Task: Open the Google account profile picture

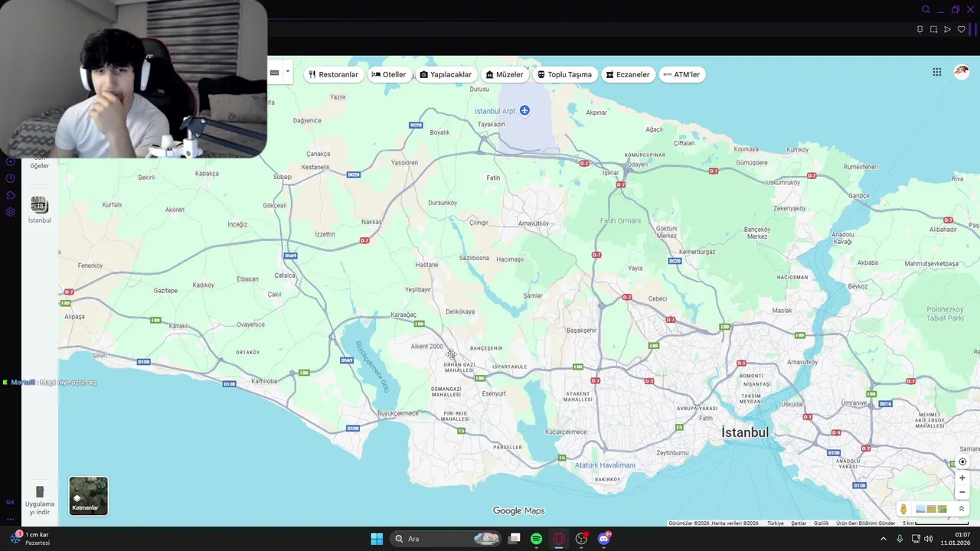Action: coord(961,72)
